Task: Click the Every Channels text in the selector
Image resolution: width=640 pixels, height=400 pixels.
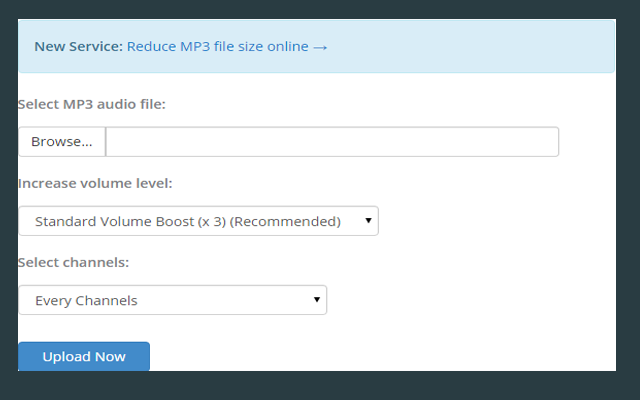Action: point(86,300)
